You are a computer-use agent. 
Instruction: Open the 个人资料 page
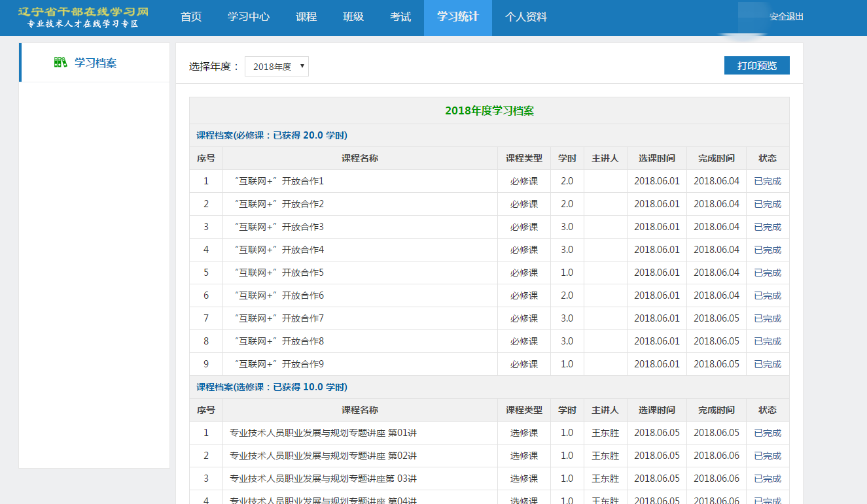(x=526, y=18)
